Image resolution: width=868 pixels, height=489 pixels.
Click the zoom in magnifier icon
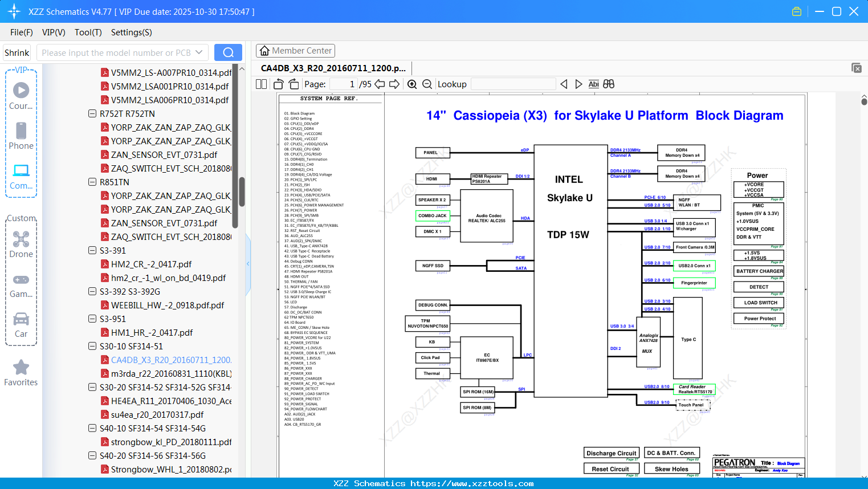point(412,84)
